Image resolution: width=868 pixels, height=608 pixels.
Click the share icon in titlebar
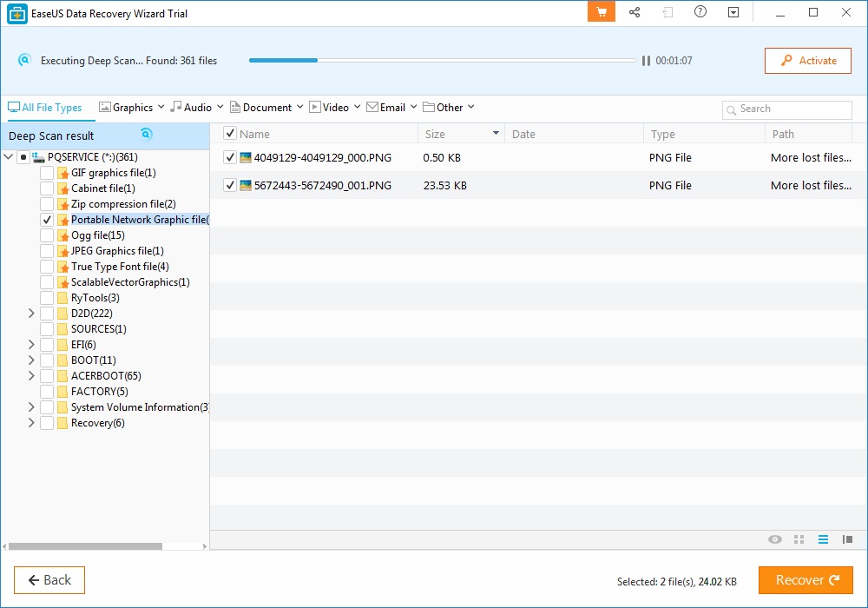click(x=635, y=12)
